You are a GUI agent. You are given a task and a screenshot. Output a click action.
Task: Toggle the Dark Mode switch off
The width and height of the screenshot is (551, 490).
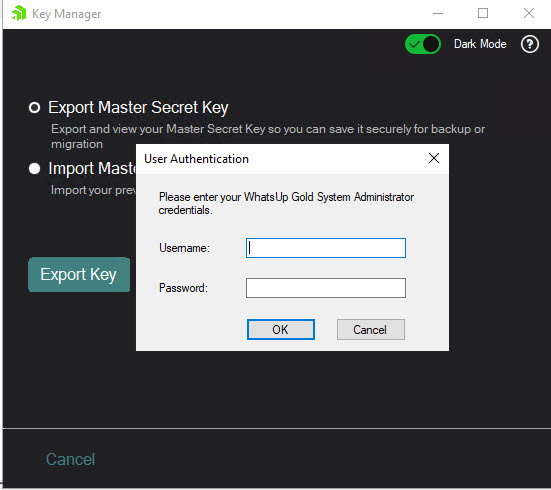tap(423, 44)
